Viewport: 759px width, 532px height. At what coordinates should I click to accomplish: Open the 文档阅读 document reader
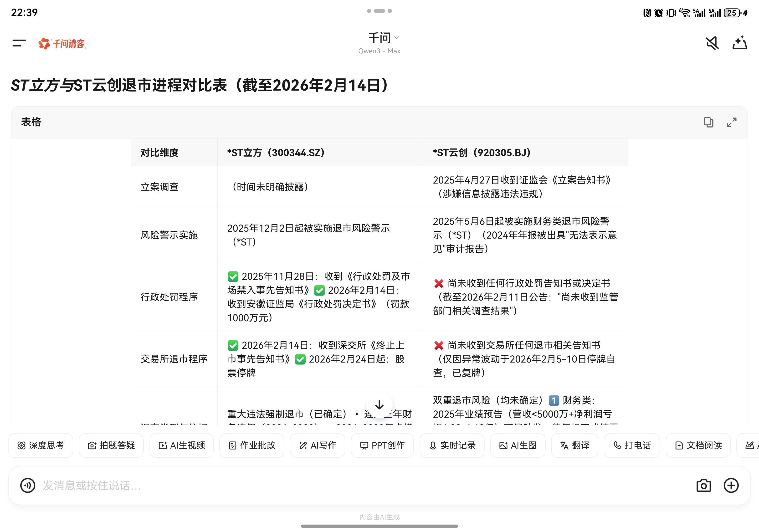pyautogui.click(x=698, y=445)
